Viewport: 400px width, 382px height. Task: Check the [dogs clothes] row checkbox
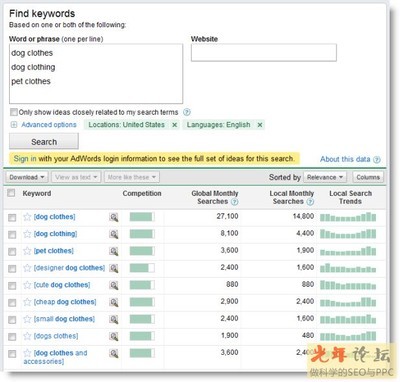click(12, 337)
